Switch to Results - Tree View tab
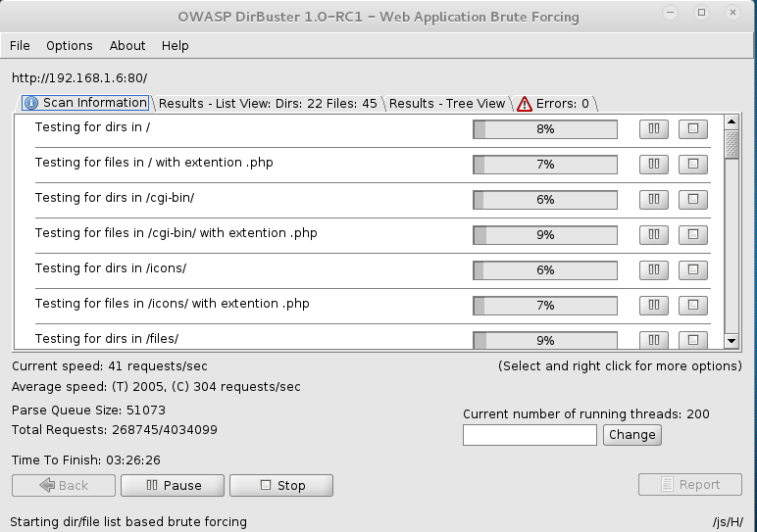This screenshot has width=757, height=532. pyautogui.click(x=446, y=103)
